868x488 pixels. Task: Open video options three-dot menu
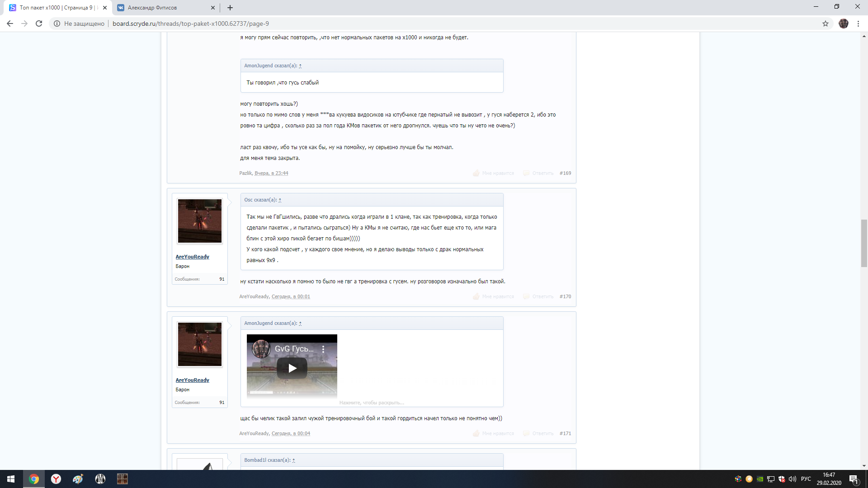[323, 349]
